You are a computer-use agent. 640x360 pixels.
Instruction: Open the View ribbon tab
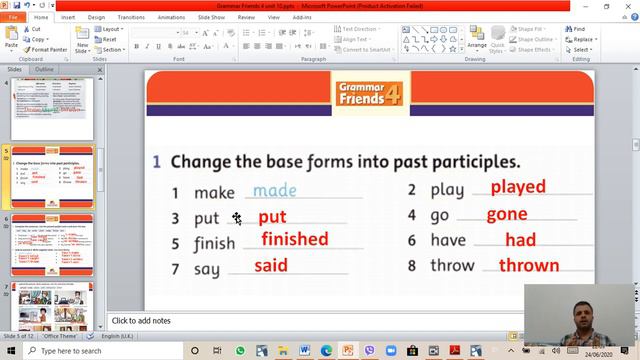273,18
